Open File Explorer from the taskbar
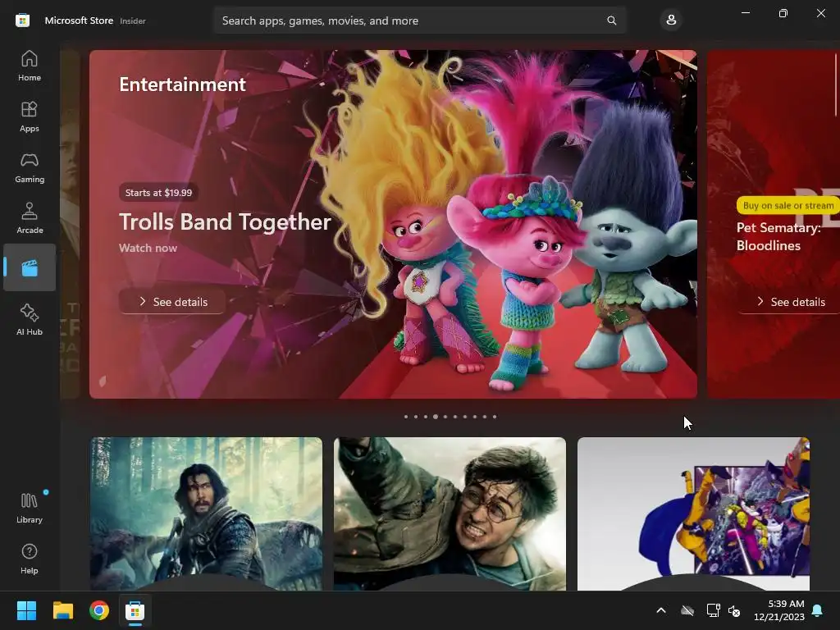 62,610
